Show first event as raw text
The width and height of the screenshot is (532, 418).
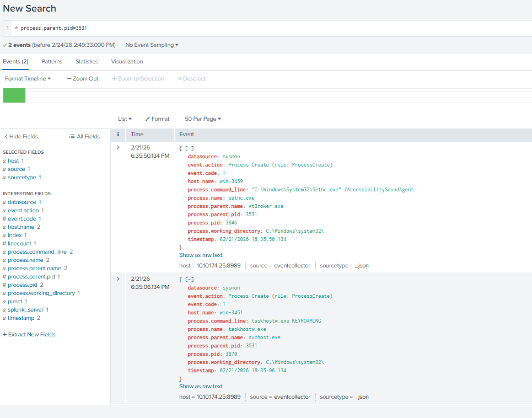pyautogui.click(x=201, y=255)
